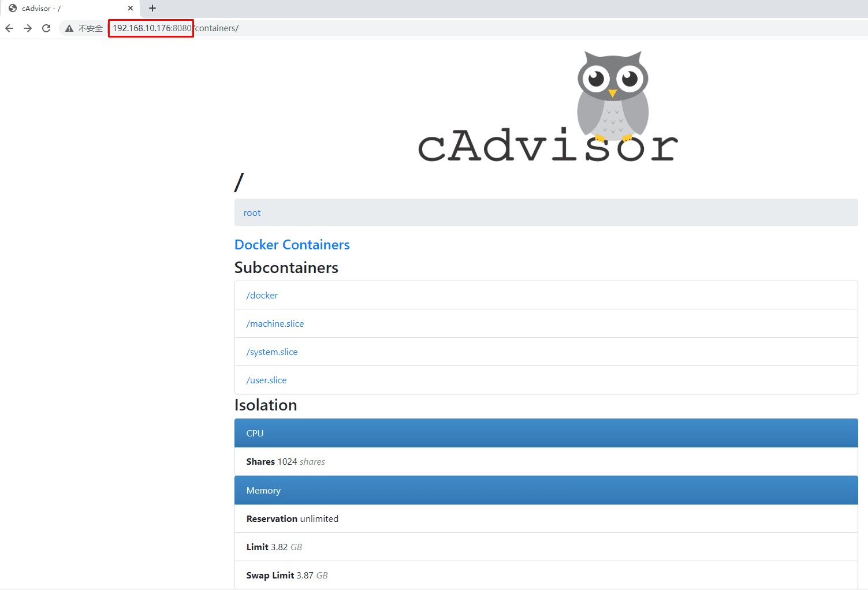Click the 不安全 security label

[x=91, y=28]
